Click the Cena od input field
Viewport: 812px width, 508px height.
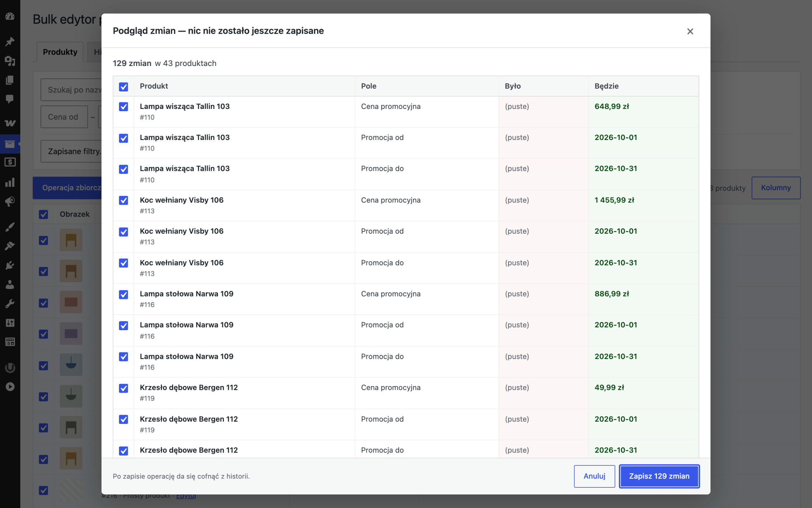point(64,117)
